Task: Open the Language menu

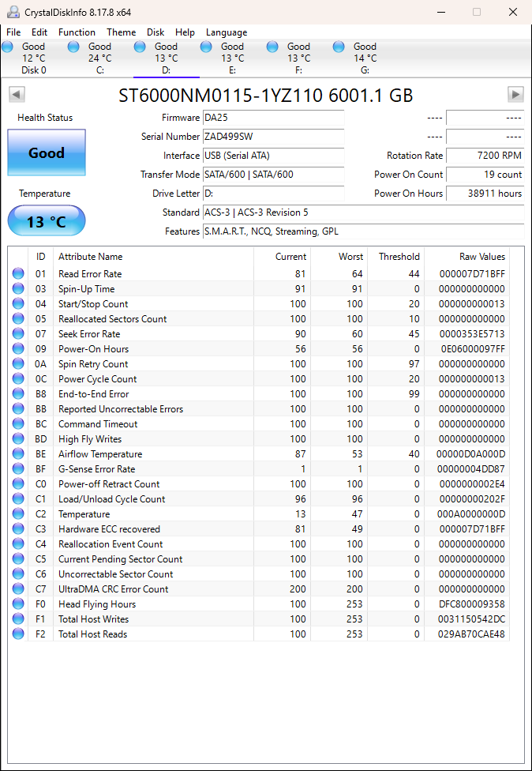Action: [227, 32]
